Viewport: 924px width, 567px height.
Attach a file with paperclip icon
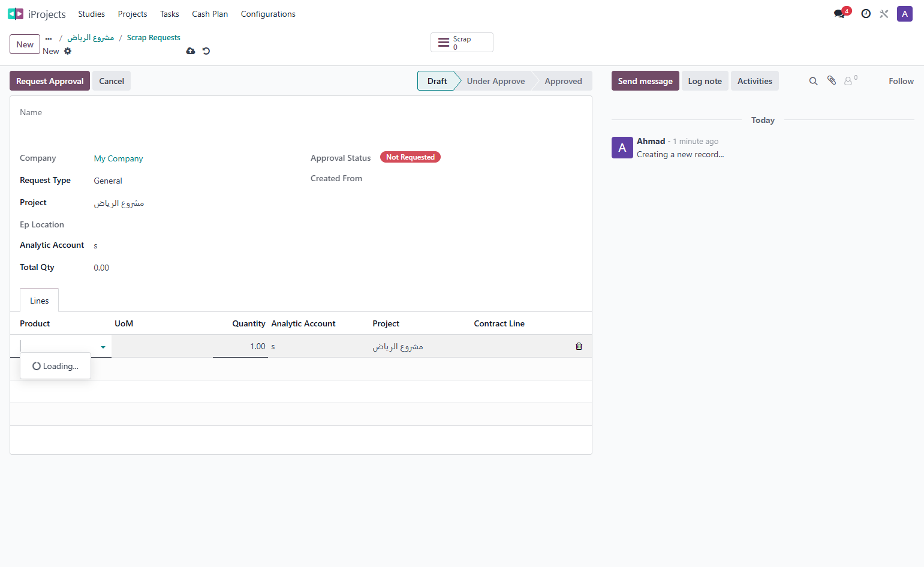(x=832, y=80)
